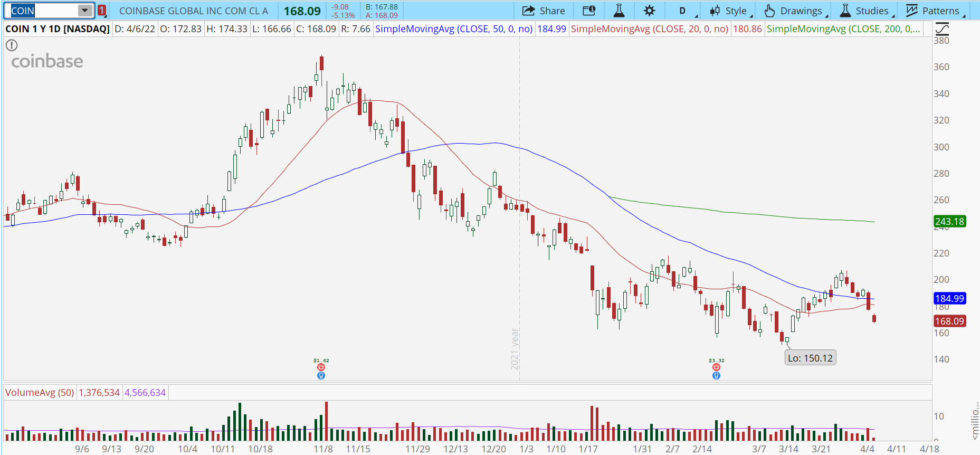The height and width of the screenshot is (455, 980).
Task: Click the open value O: 172.83
Action: point(181,29)
